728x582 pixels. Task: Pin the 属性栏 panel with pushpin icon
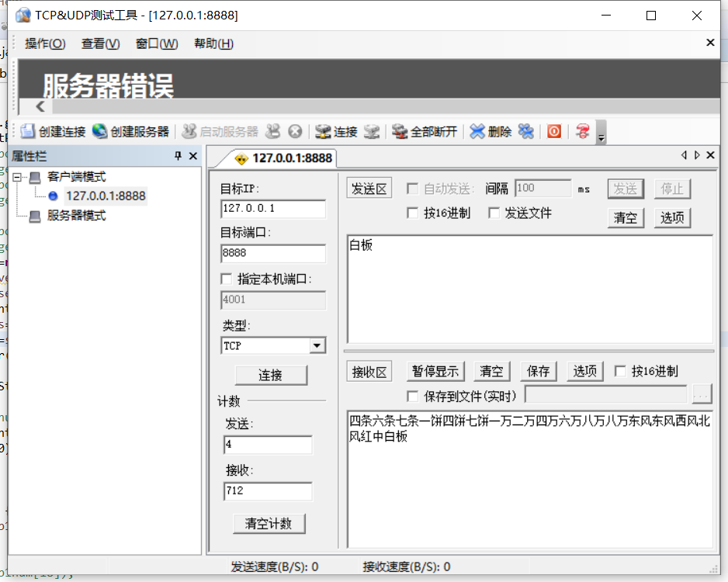point(178,156)
